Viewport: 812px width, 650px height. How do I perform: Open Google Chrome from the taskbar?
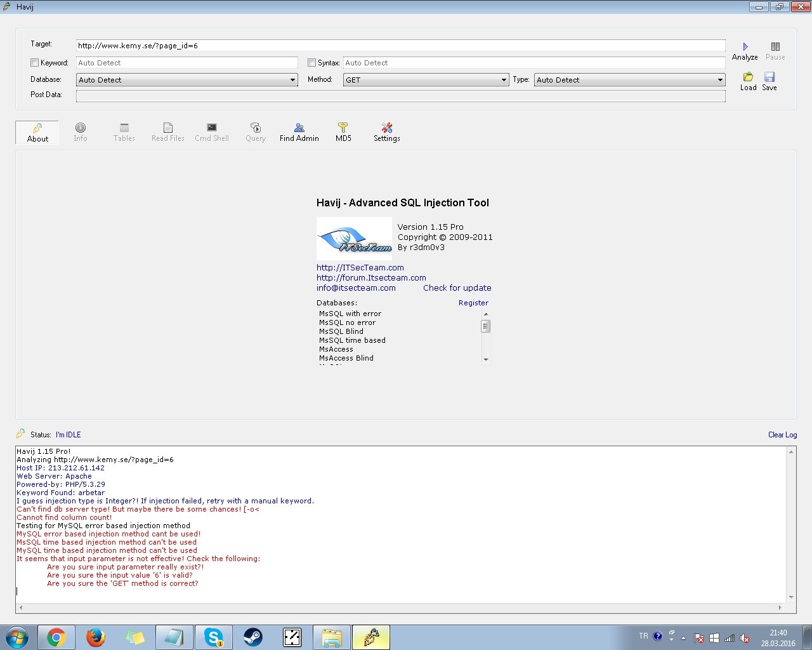[x=56, y=637]
